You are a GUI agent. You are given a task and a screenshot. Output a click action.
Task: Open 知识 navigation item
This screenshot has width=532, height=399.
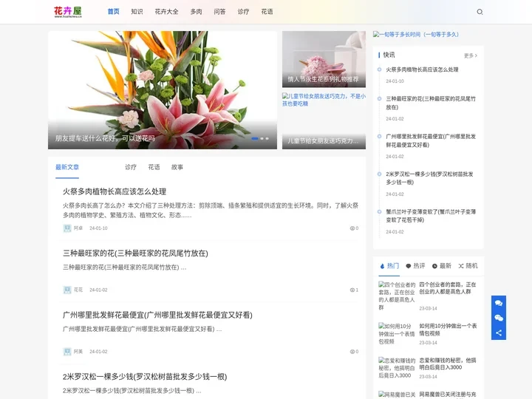pyautogui.click(x=137, y=12)
